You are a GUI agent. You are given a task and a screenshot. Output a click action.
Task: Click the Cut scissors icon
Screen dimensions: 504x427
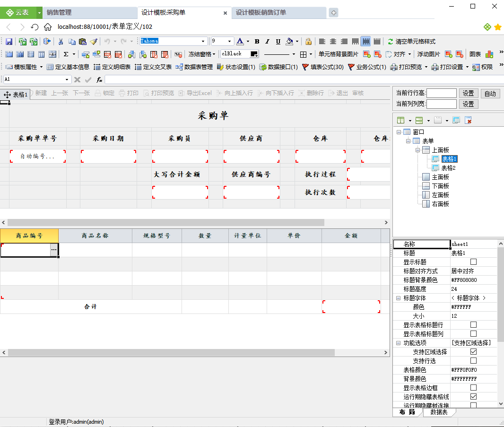61,42
